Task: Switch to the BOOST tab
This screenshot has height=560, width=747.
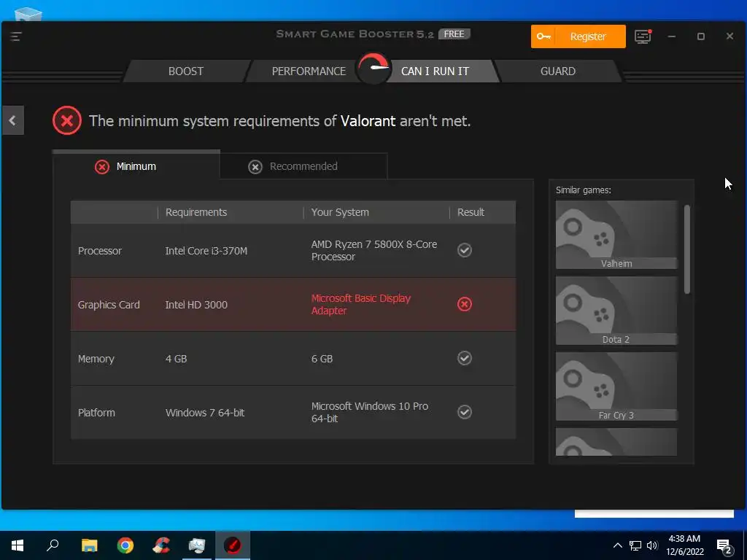Action: 186,71
